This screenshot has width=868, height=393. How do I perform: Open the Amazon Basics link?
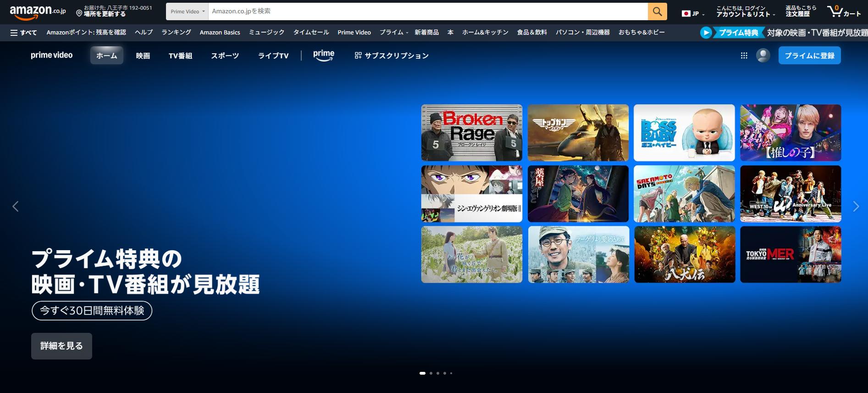pyautogui.click(x=220, y=33)
